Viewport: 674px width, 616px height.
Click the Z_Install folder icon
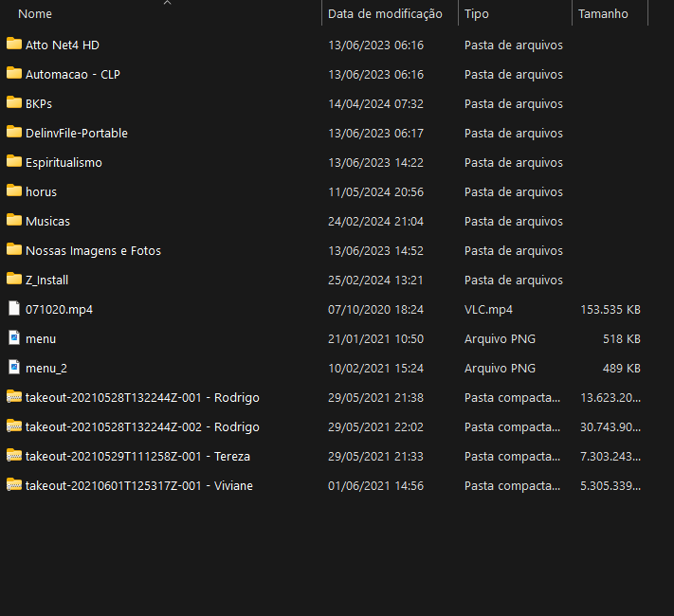(x=14, y=279)
